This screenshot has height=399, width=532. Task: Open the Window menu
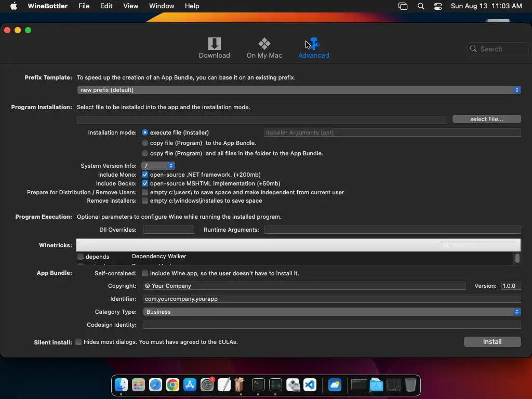(x=162, y=6)
